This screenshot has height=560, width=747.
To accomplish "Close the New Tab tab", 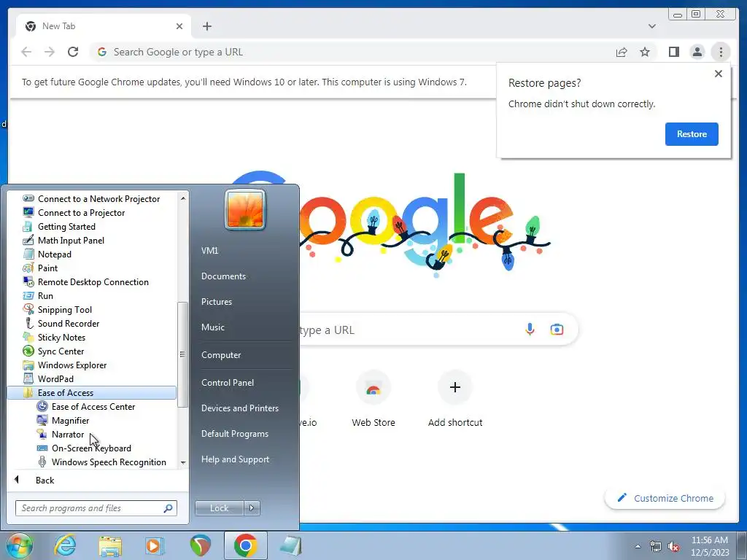I will (x=179, y=26).
